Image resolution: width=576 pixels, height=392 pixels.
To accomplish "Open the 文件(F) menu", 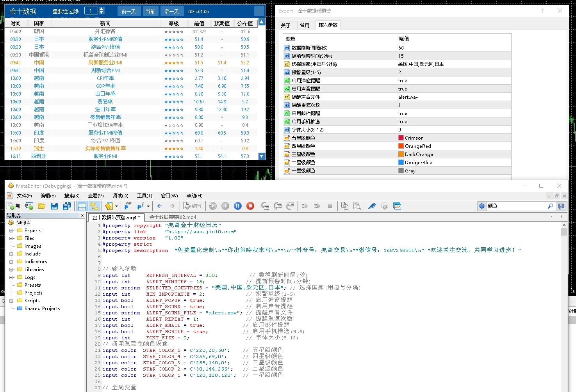I will 24,195.
